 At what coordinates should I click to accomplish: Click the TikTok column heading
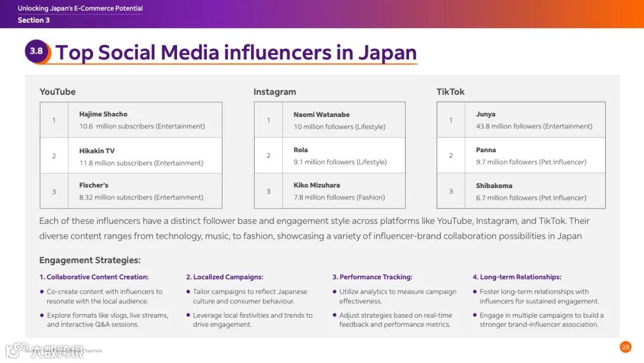[x=451, y=92]
